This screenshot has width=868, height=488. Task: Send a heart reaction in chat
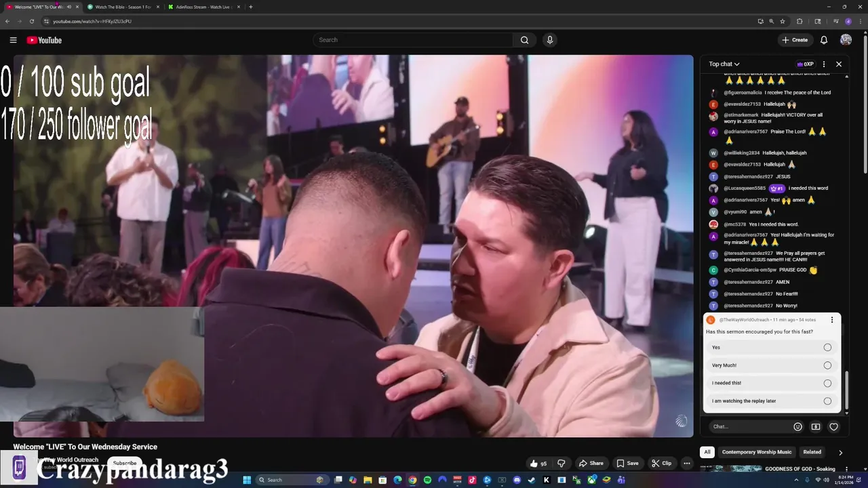(x=834, y=427)
